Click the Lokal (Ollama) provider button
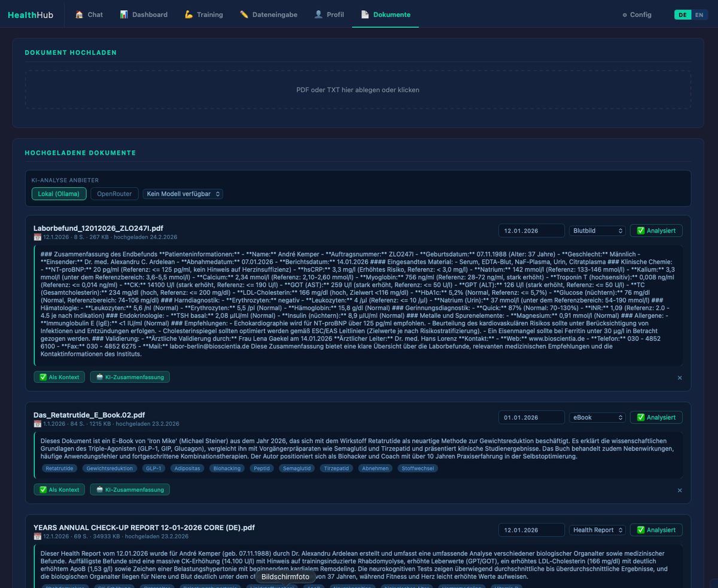 59,194
